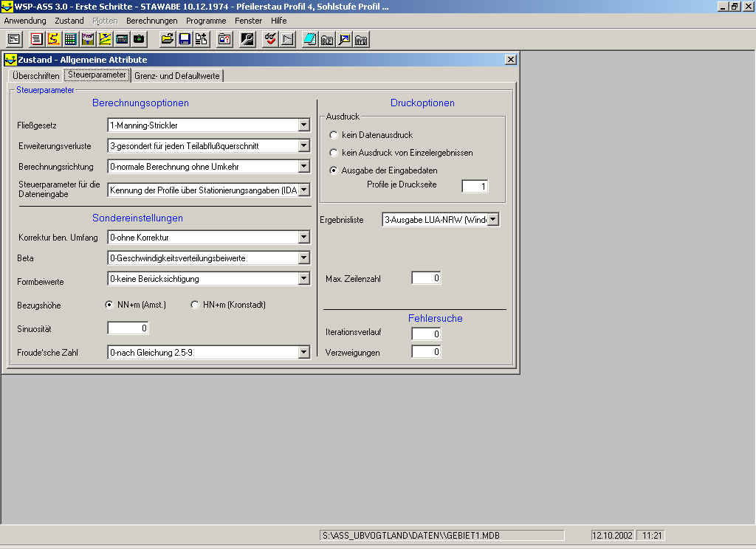Click the folder with question mark icon
756x549 pixels.
tap(224, 39)
